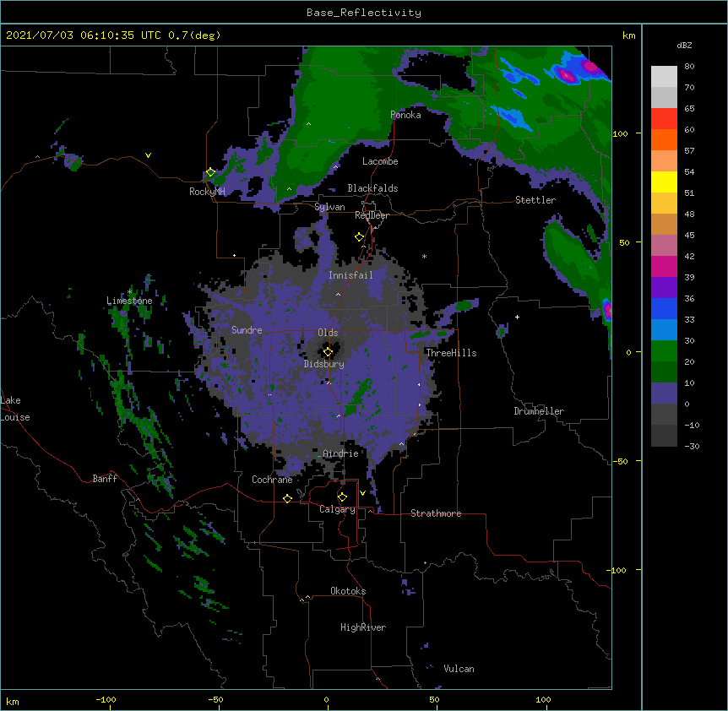Click the Blackfalds city label

click(x=372, y=188)
